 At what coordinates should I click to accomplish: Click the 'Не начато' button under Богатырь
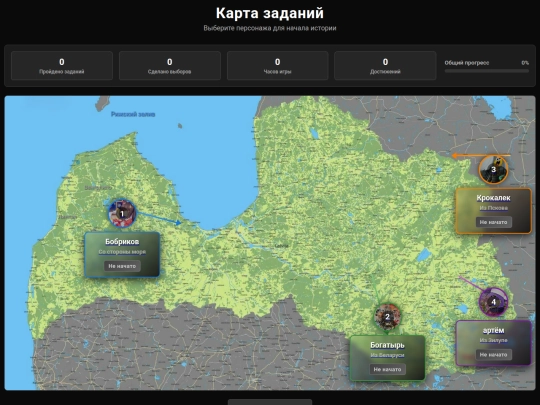coord(387,369)
